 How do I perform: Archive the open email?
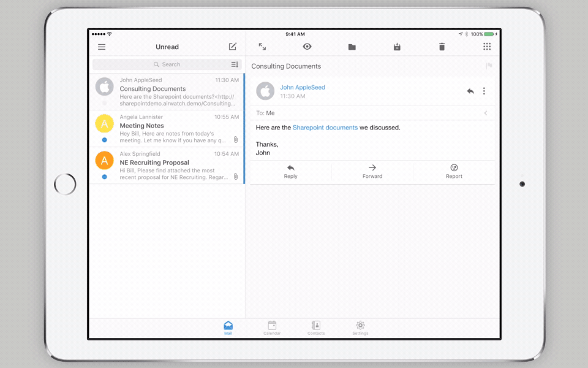(397, 47)
